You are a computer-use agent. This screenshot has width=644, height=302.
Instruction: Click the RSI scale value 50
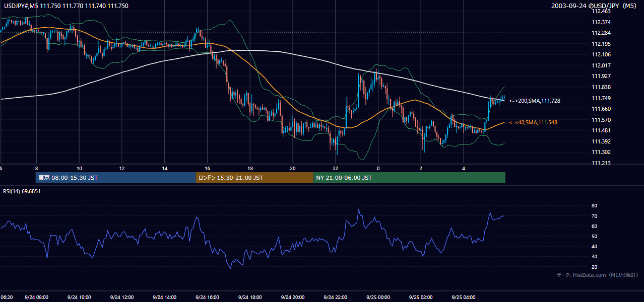point(594,236)
